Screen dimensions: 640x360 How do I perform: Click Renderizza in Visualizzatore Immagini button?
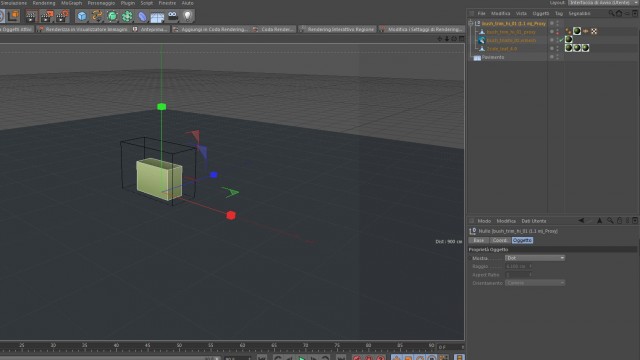click(x=82, y=29)
